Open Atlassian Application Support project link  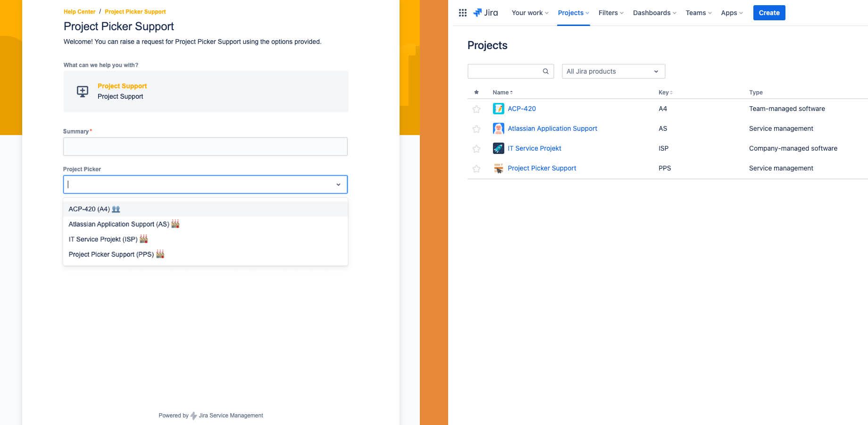click(552, 128)
